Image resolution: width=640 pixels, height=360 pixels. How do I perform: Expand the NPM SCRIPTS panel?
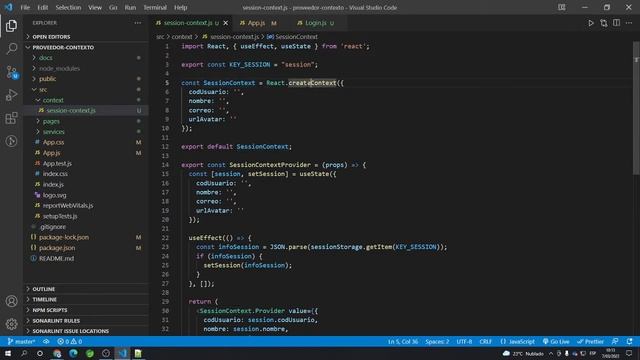(86, 310)
